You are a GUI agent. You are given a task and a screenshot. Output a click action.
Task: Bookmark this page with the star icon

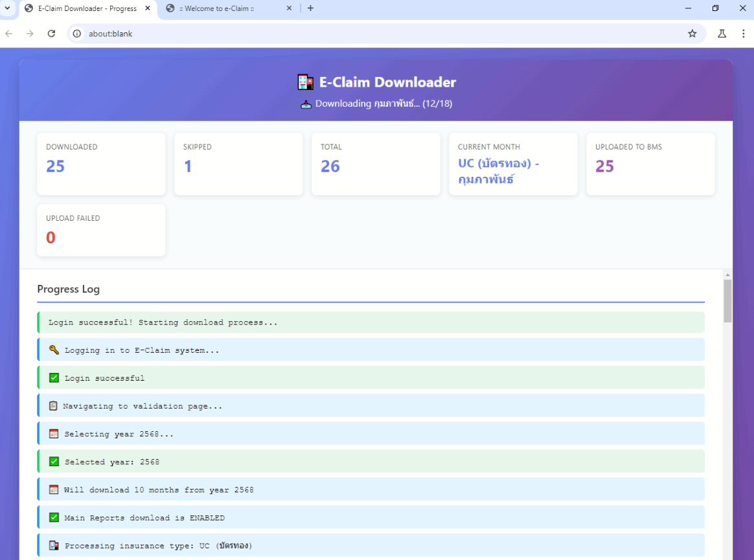[692, 34]
